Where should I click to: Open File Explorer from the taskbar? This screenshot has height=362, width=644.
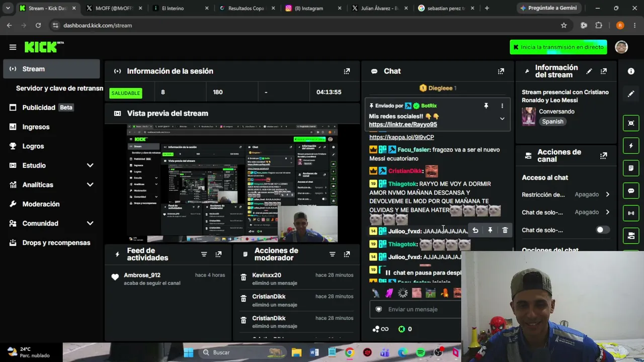click(296, 352)
